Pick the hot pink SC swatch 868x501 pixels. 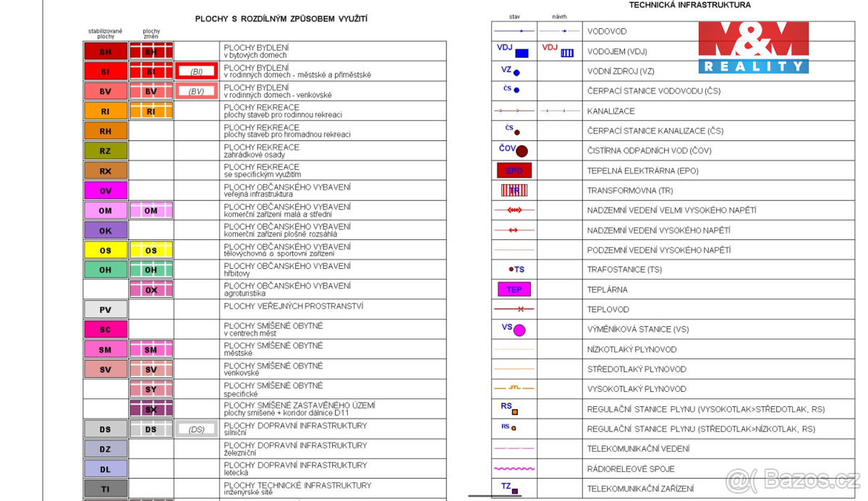[106, 330]
